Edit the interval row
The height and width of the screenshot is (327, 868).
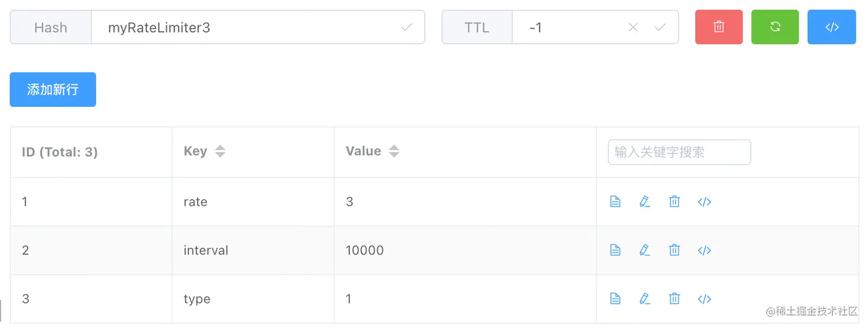645,250
